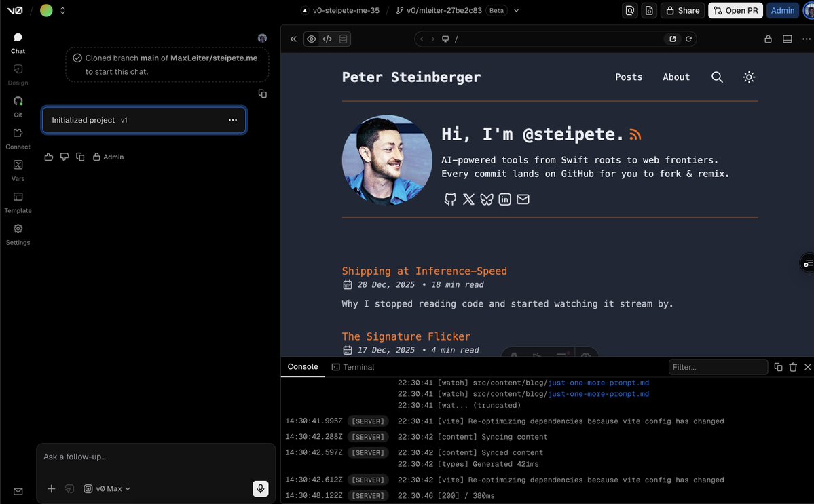Switch to code view
The height and width of the screenshot is (504, 814).
tap(327, 39)
